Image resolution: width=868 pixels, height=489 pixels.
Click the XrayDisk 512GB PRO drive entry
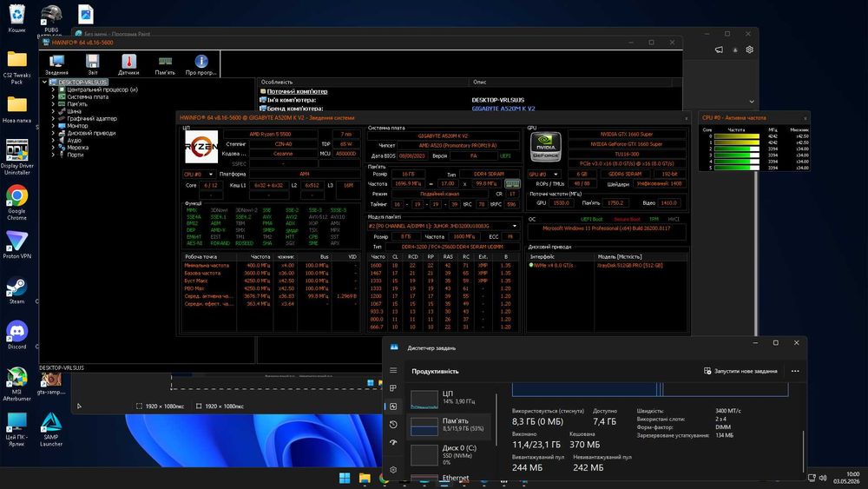(630, 265)
